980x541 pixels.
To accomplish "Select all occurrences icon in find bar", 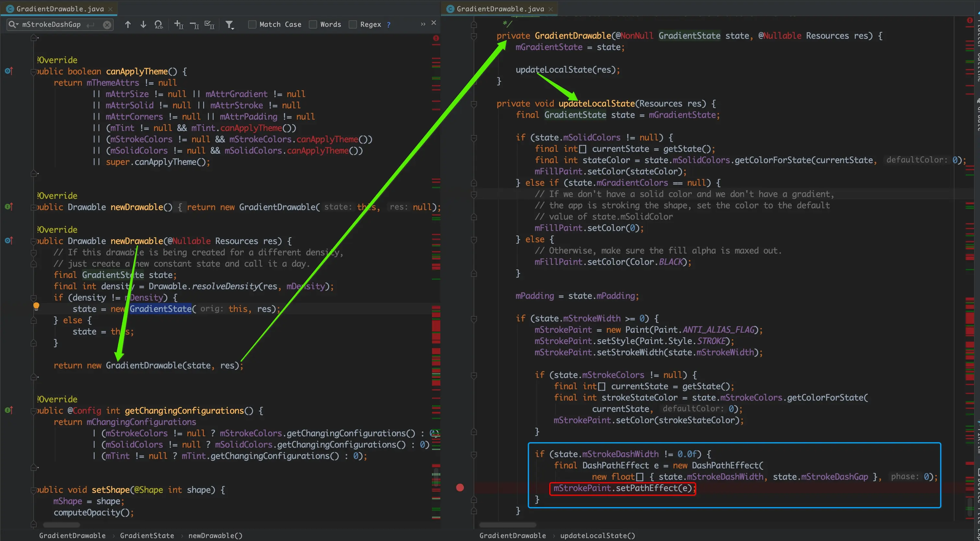I will point(209,25).
